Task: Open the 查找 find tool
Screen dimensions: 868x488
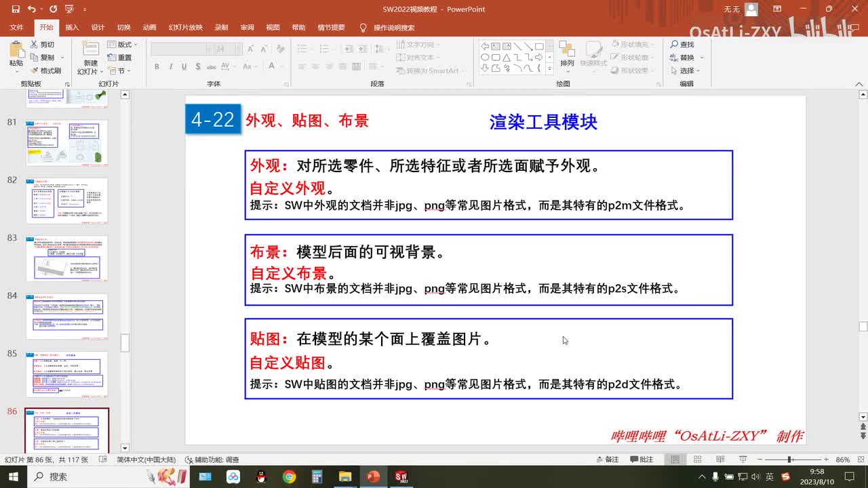Action: pos(682,45)
